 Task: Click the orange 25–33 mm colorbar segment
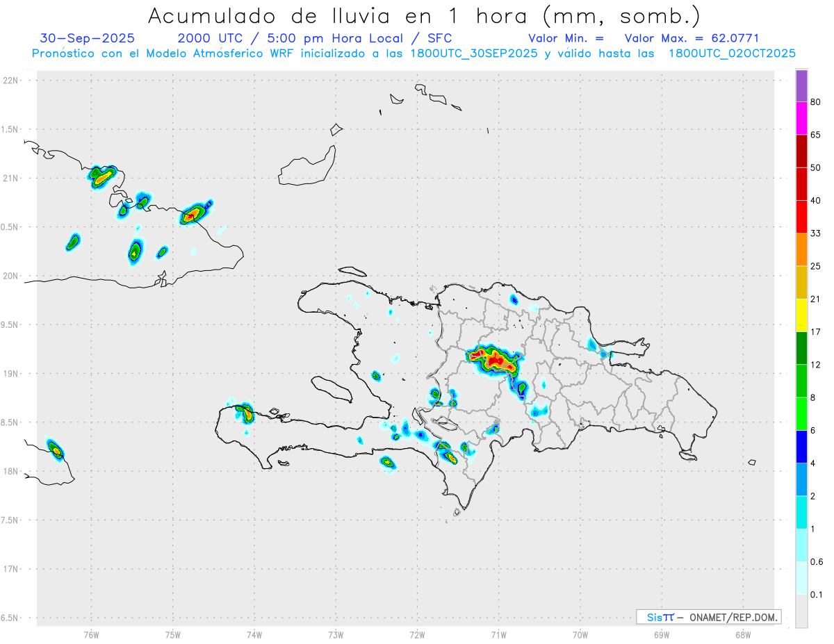tap(801, 249)
